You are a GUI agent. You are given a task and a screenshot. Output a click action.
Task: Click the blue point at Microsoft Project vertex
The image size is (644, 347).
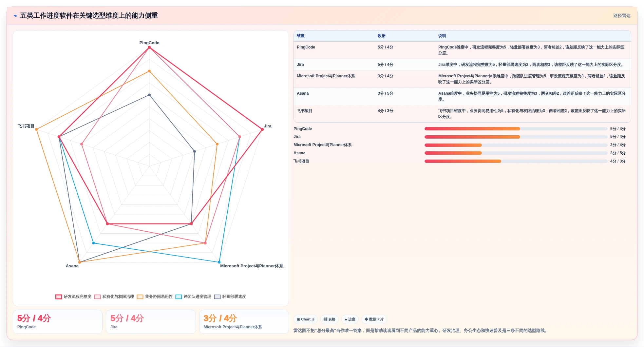[x=219, y=262]
